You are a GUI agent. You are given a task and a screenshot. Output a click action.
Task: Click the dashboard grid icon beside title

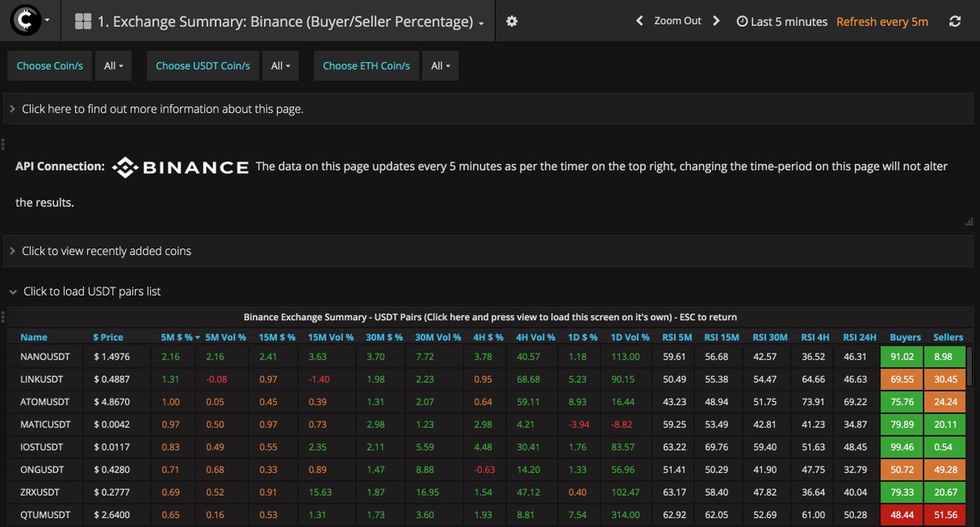tap(82, 22)
